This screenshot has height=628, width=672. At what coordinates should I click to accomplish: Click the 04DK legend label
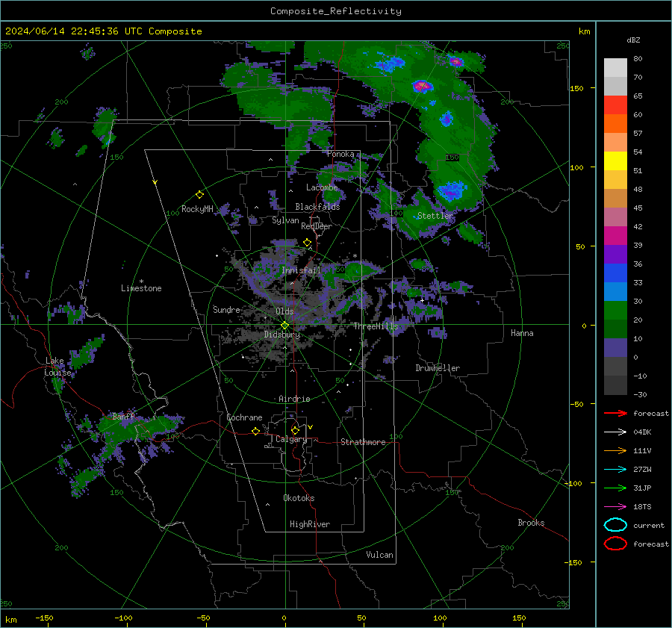tap(642, 432)
